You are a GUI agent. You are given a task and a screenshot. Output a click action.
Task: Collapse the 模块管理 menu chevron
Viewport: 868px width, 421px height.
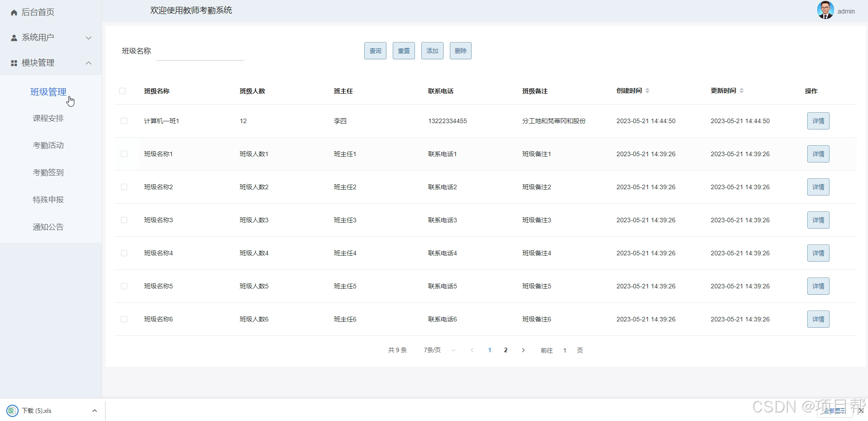(x=89, y=63)
